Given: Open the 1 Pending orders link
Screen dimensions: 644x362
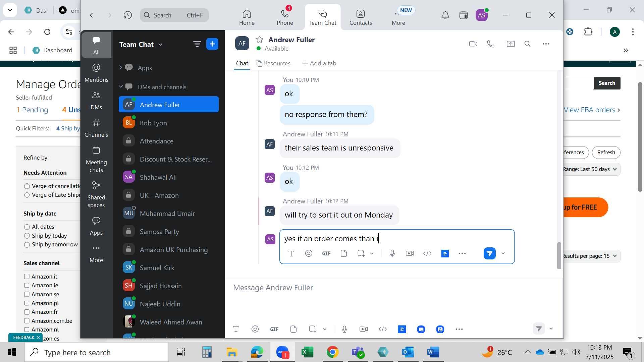Looking at the screenshot, I should point(32,110).
